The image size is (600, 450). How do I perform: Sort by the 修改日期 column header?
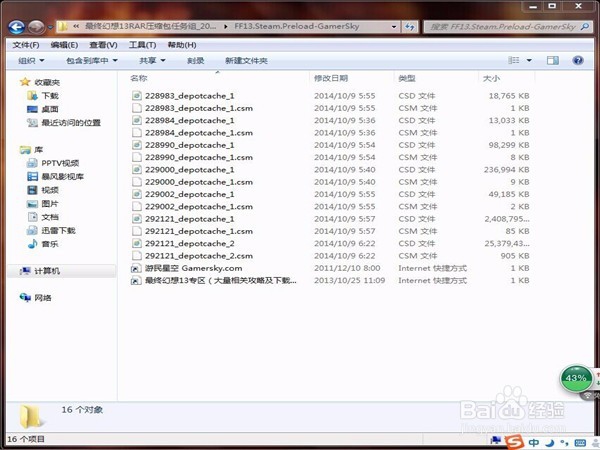[331, 78]
